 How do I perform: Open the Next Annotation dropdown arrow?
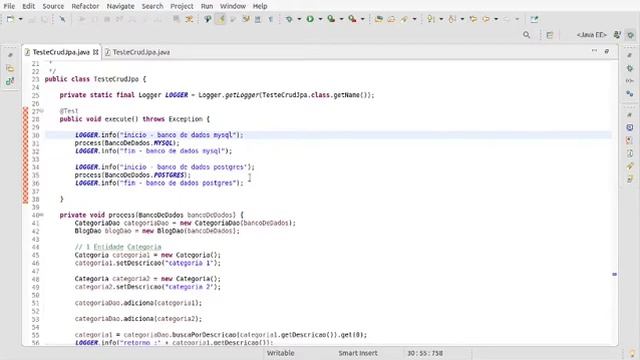click(x=441, y=19)
